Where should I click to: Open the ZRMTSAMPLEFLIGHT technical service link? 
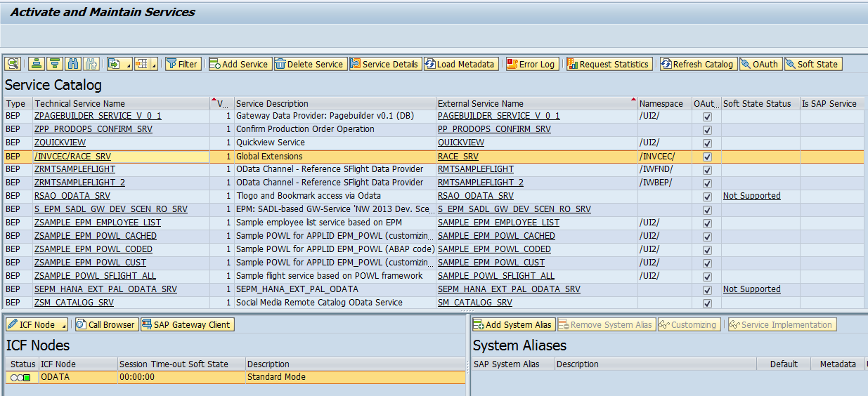[x=75, y=169]
